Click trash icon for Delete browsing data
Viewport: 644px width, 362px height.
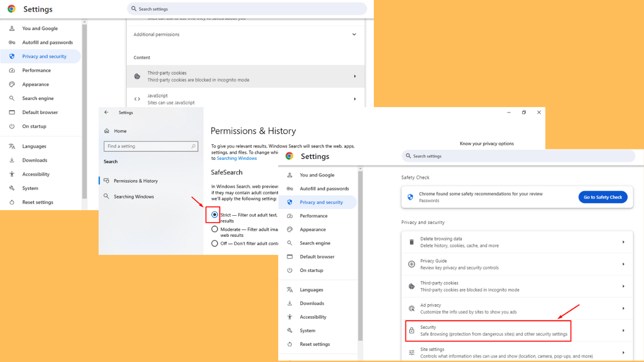412,242
